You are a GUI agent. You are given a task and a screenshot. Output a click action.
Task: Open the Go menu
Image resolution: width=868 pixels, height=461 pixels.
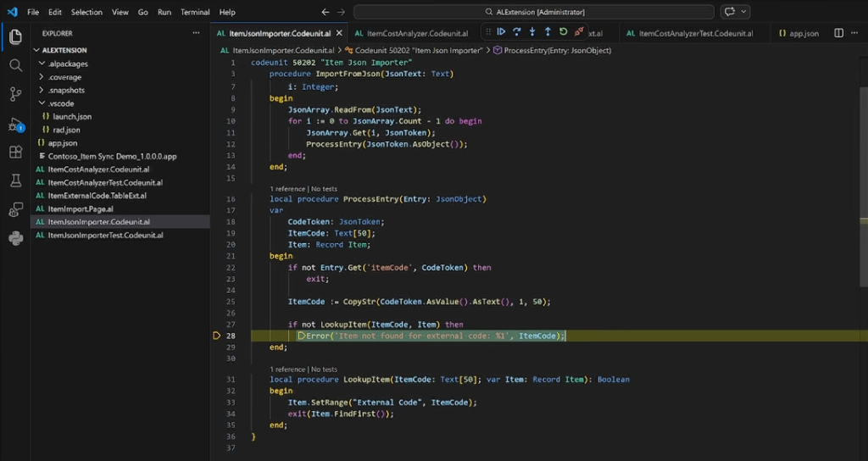tap(142, 12)
